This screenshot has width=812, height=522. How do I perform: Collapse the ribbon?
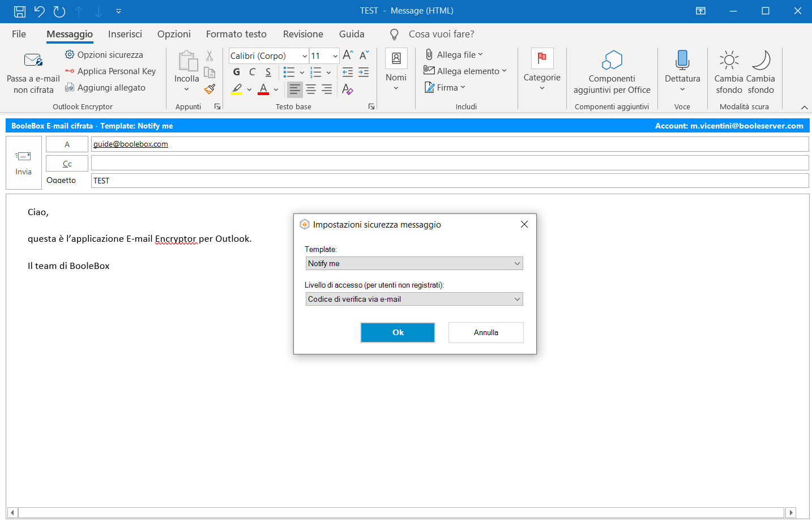pos(804,108)
